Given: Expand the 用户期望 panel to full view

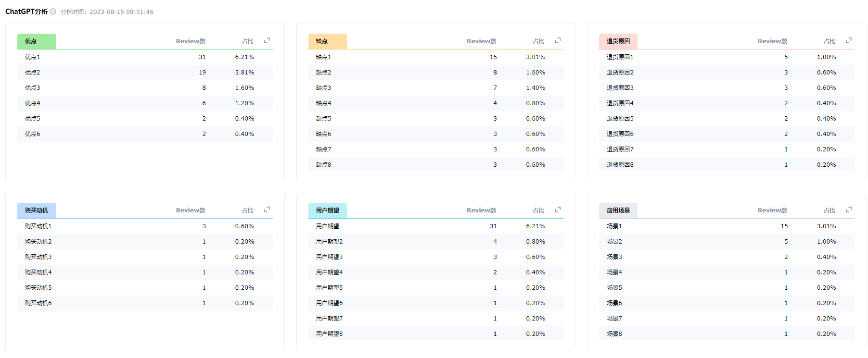Looking at the screenshot, I should coord(558,210).
